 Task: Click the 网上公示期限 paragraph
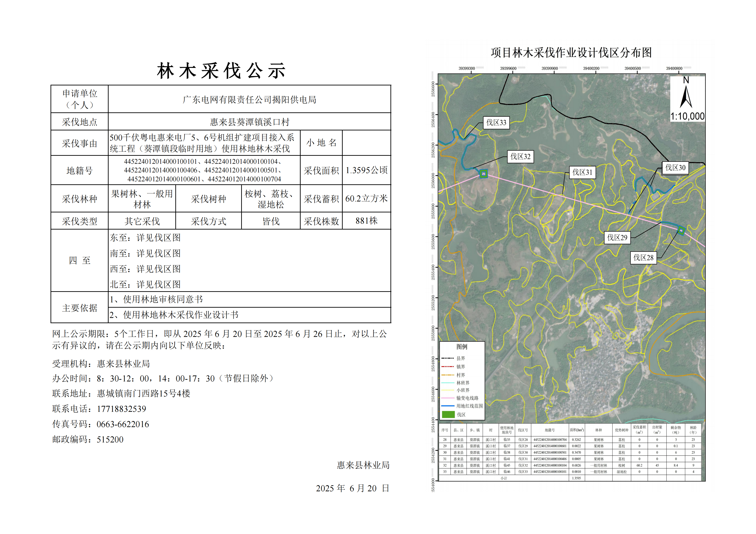click(220, 340)
